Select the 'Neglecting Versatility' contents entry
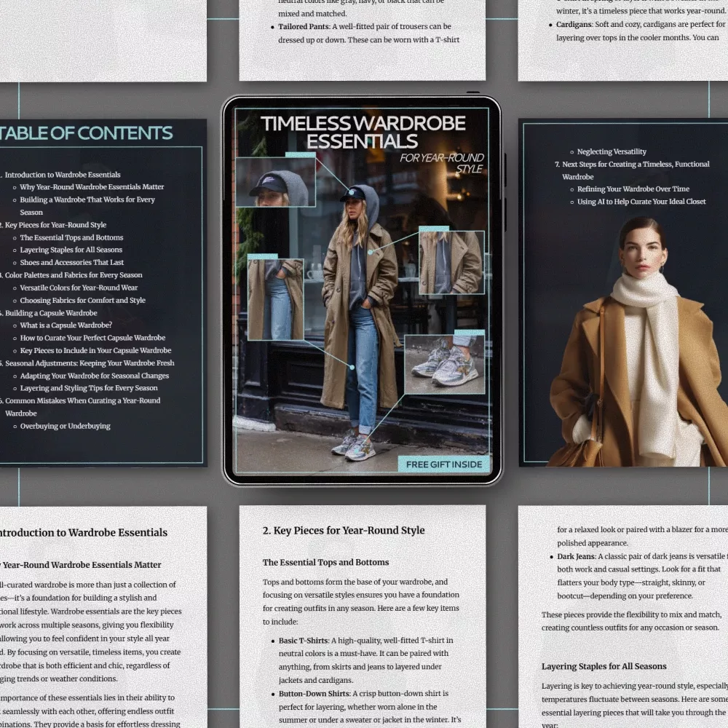 click(612, 151)
